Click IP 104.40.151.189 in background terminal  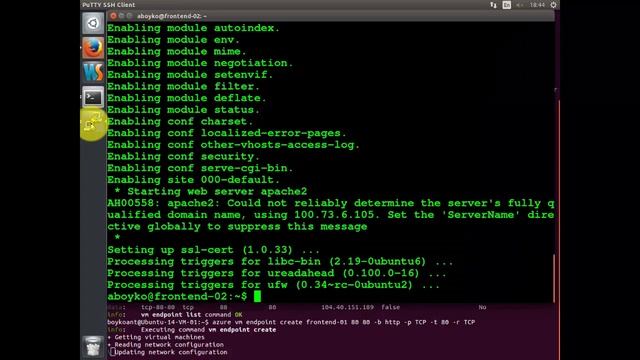[347, 307]
